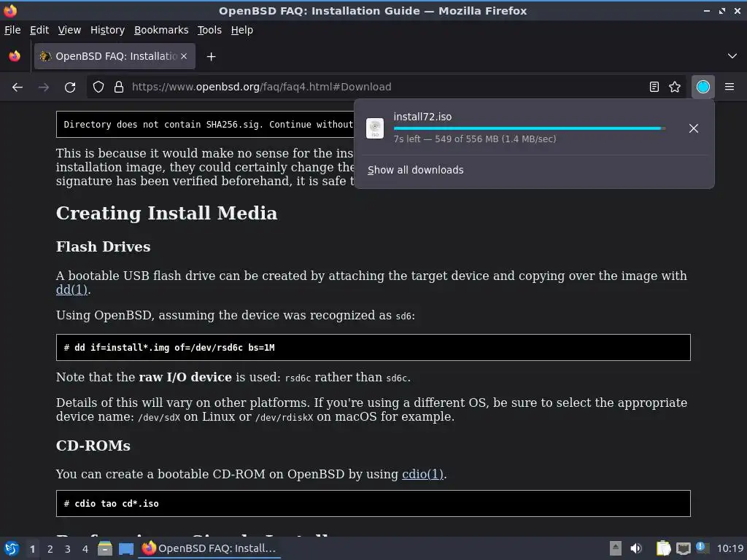The image size is (747, 560).
Task: Click the SHA256.sig message code block
Action: click(205, 124)
